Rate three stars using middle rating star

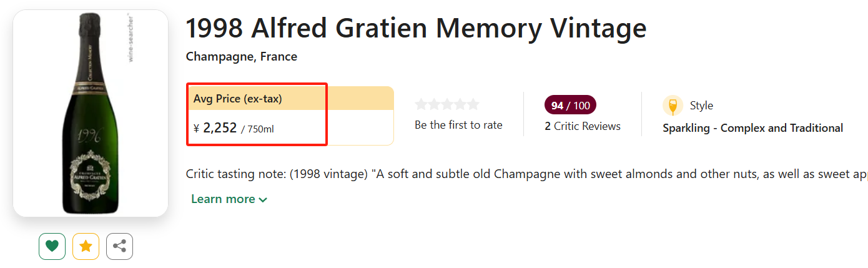tap(447, 104)
